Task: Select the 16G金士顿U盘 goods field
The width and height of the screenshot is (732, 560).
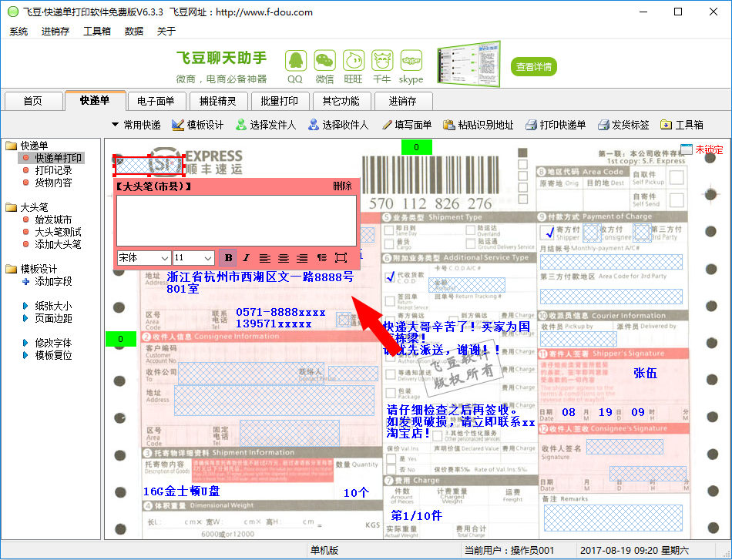Action: pyautogui.click(x=182, y=491)
